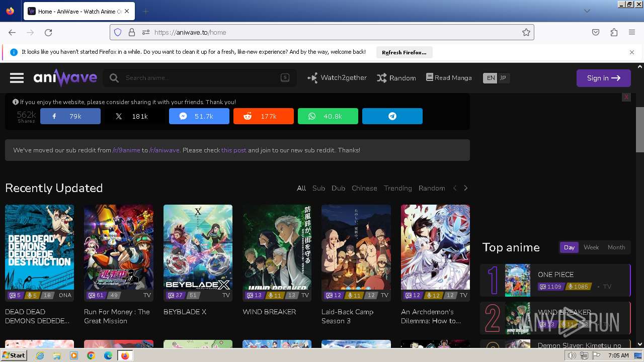Select the Month top anime tab
The width and height of the screenshot is (644, 362).
[x=616, y=247]
